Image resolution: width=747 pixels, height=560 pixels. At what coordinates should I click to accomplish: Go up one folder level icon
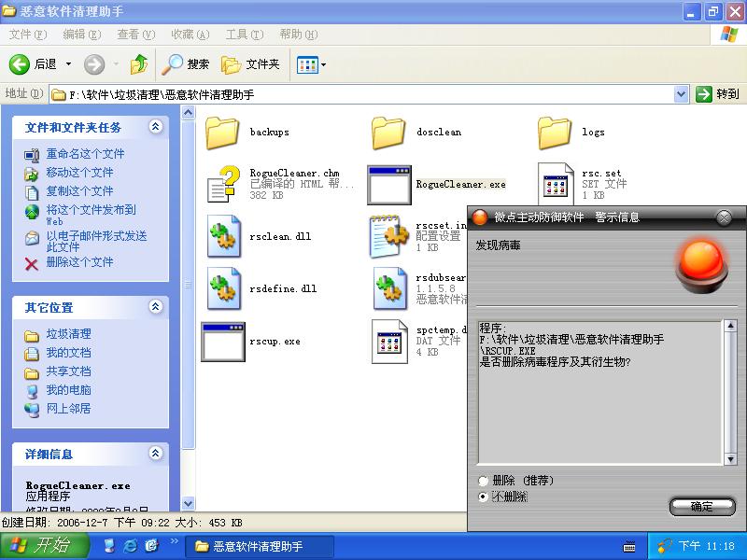click(138, 64)
